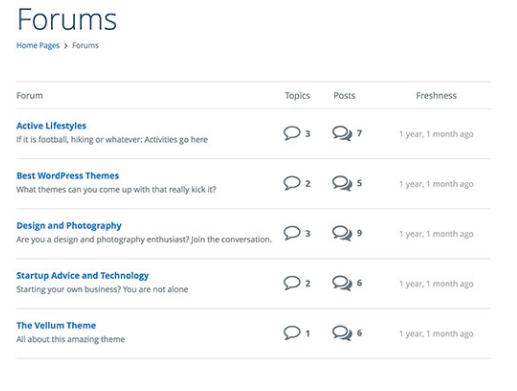
Task: Click the Best WordPress Themes posts bubbles icon
Action: [342, 183]
